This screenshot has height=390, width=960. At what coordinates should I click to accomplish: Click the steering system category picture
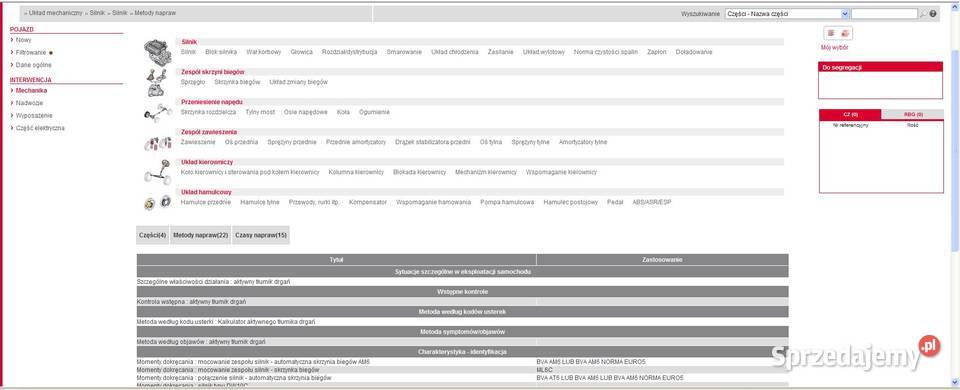(x=157, y=172)
